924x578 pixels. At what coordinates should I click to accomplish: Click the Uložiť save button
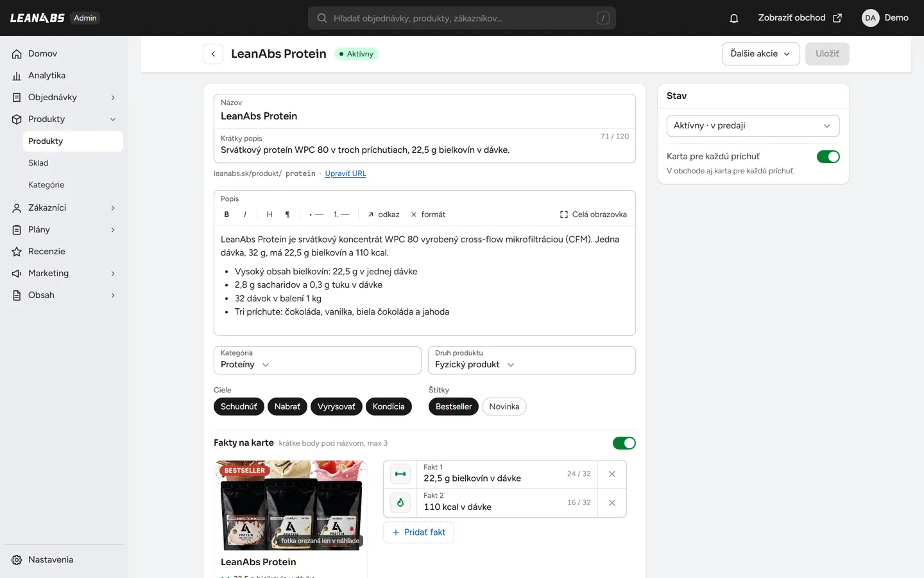coord(827,54)
